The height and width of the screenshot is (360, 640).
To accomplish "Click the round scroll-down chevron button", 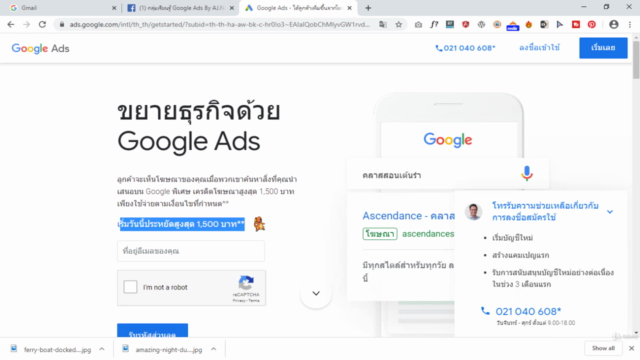I will [x=316, y=293].
